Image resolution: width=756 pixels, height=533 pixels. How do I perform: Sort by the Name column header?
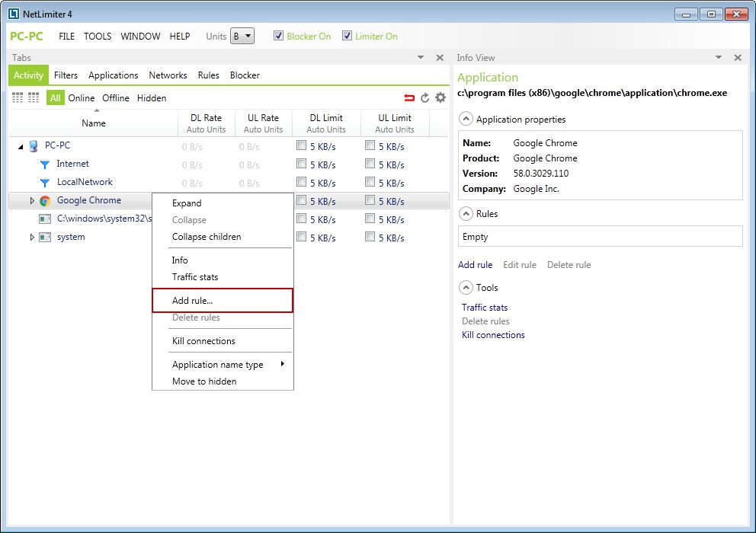tap(94, 123)
